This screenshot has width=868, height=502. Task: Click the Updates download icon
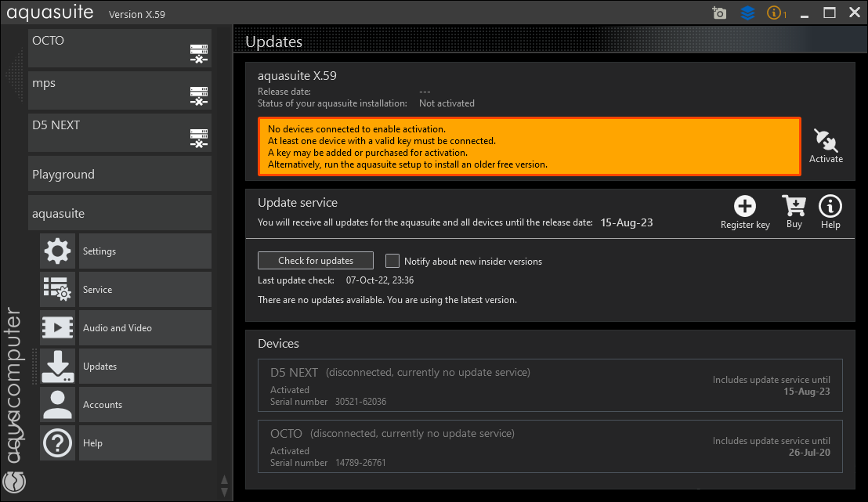point(57,366)
